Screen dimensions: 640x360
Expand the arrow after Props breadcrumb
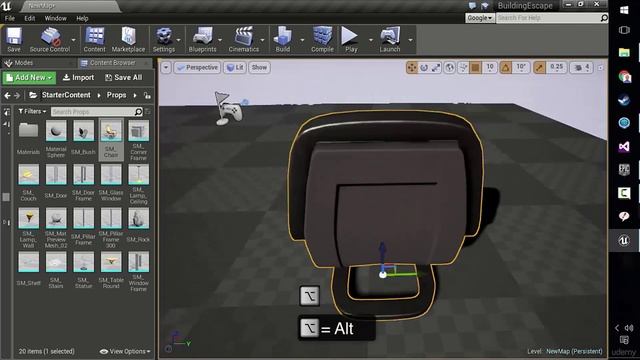(135, 96)
